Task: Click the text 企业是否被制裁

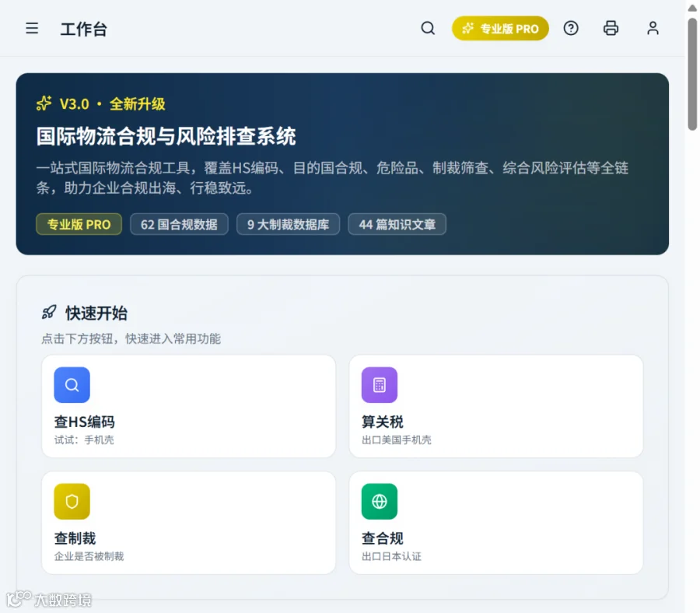Action: (89, 556)
